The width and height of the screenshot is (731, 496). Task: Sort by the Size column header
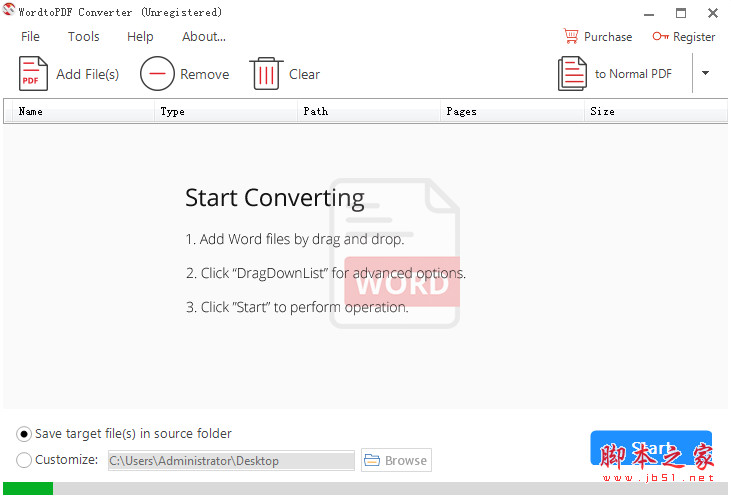click(x=655, y=111)
